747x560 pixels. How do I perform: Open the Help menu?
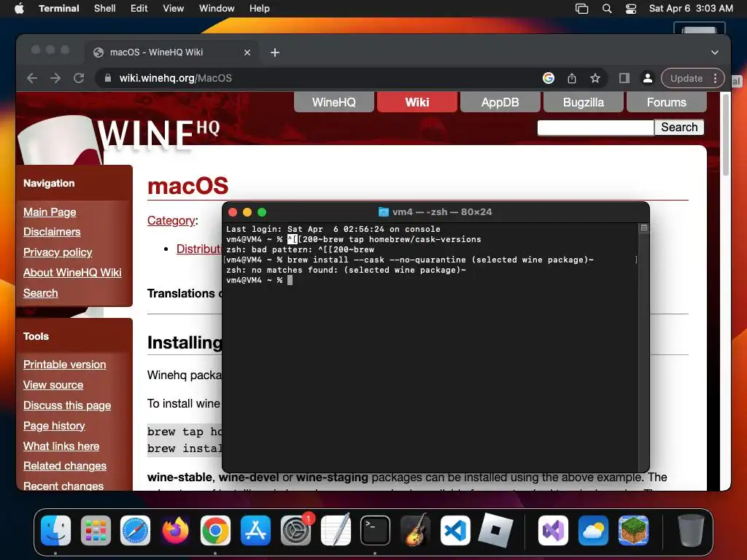click(x=260, y=8)
